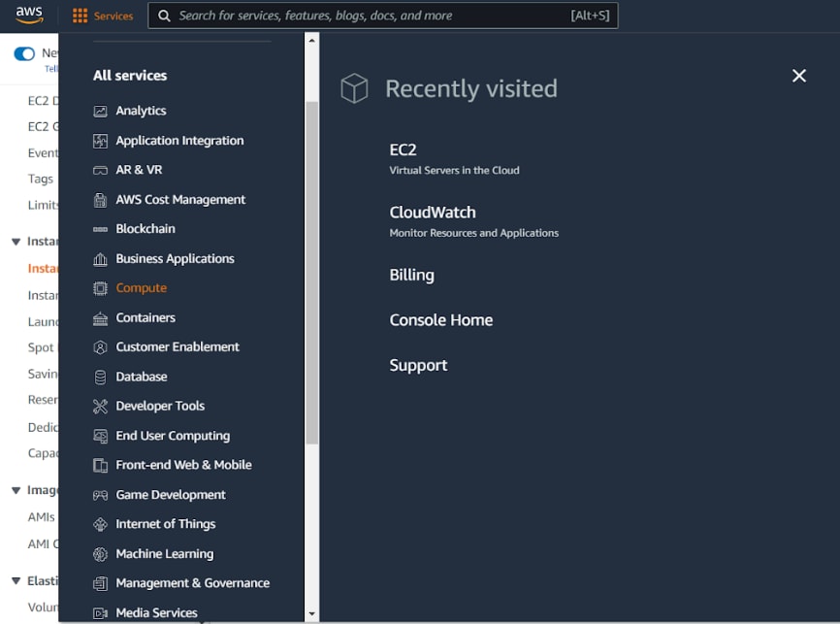This screenshot has width=840, height=624.
Task: Open Support from Recently visited
Action: pyautogui.click(x=418, y=366)
